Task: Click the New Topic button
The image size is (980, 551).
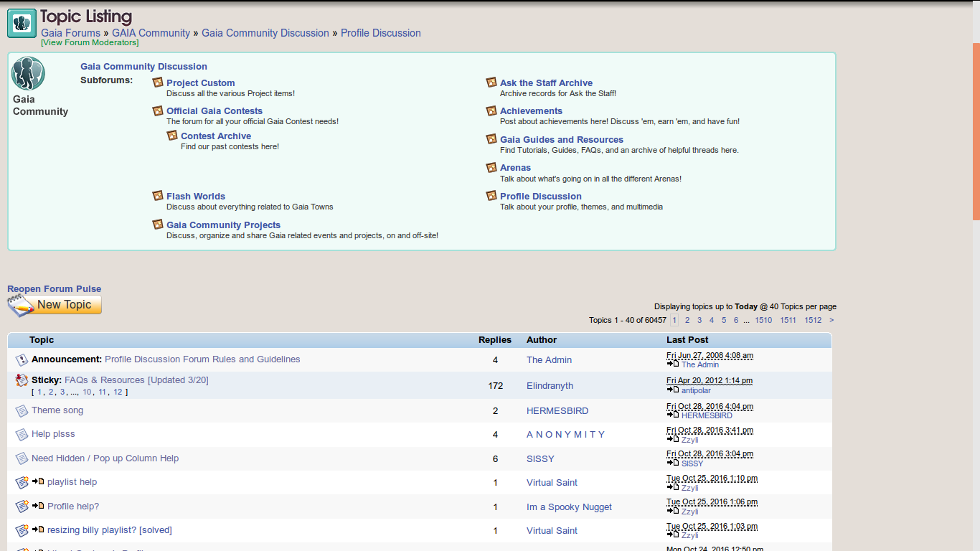Action: (55, 305)
